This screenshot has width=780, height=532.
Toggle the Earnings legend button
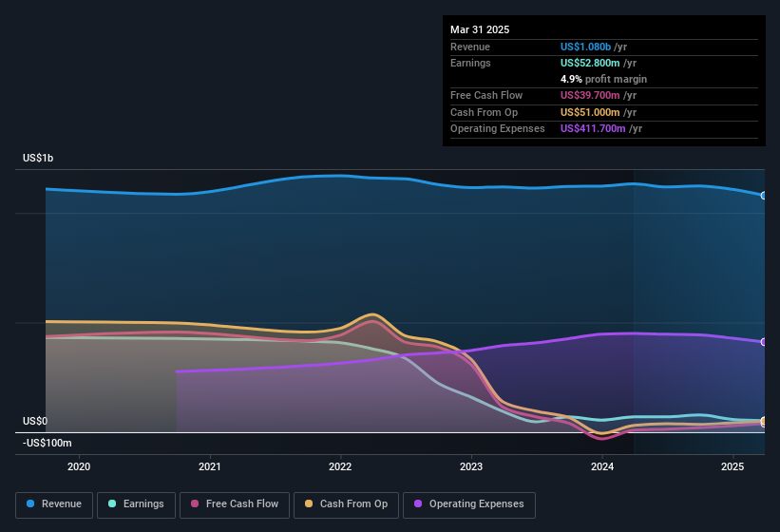pos(136,504)
